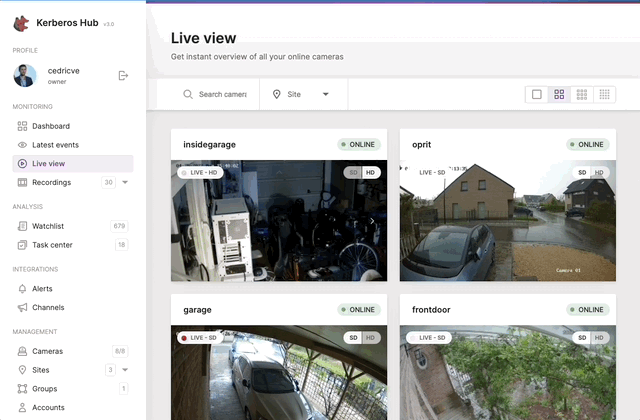640x420 pixels.
Task: Switch garage stream to HD
Action: pos(371,338)
